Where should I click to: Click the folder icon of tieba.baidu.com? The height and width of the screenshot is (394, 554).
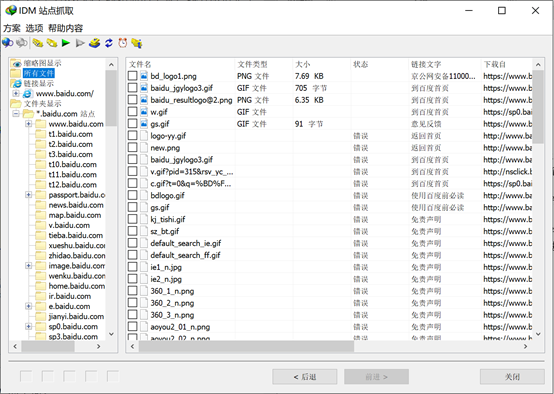(41, 235)
